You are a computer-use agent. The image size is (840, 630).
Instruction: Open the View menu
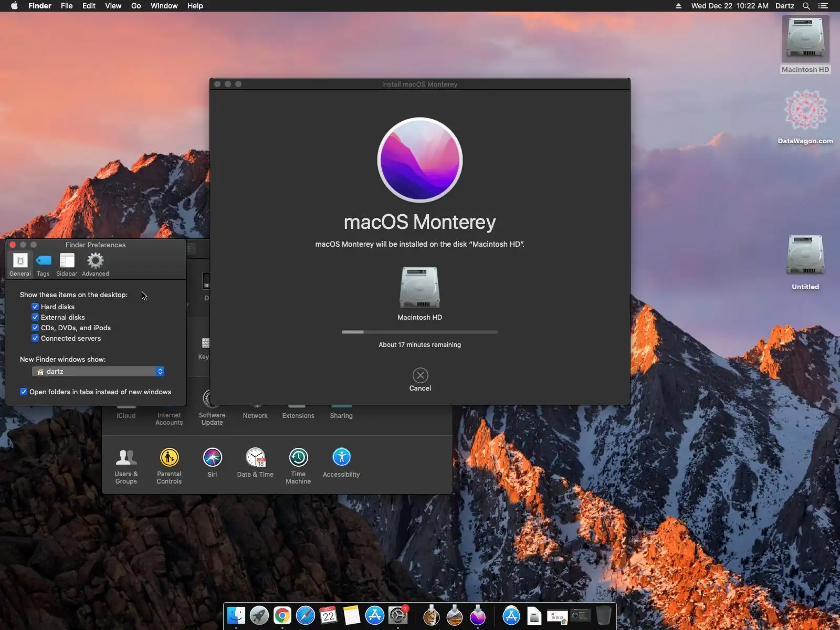tap(113, 6)
